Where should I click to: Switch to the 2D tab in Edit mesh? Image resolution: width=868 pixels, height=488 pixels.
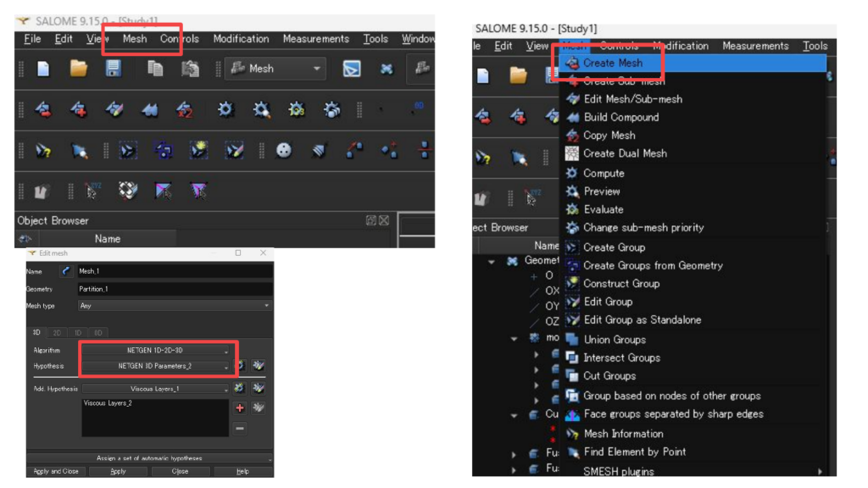58,333
